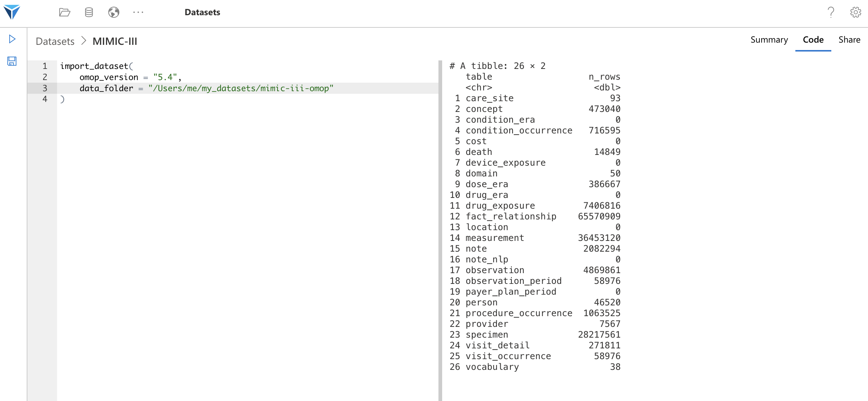The image size is (868, 401).
Task: Click the specimen value 28217561
Action: [599, 335]
